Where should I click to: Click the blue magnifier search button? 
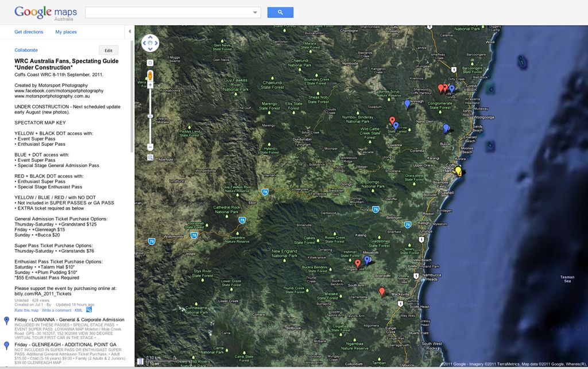click(280, 13)
